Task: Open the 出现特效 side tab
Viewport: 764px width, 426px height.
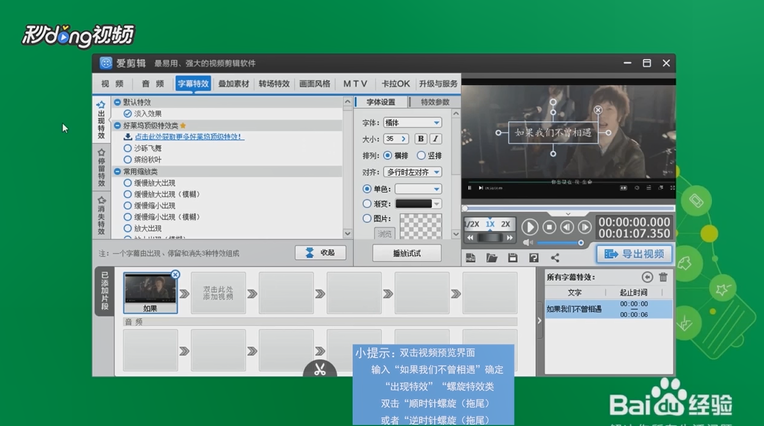Action: pos(101,119)
